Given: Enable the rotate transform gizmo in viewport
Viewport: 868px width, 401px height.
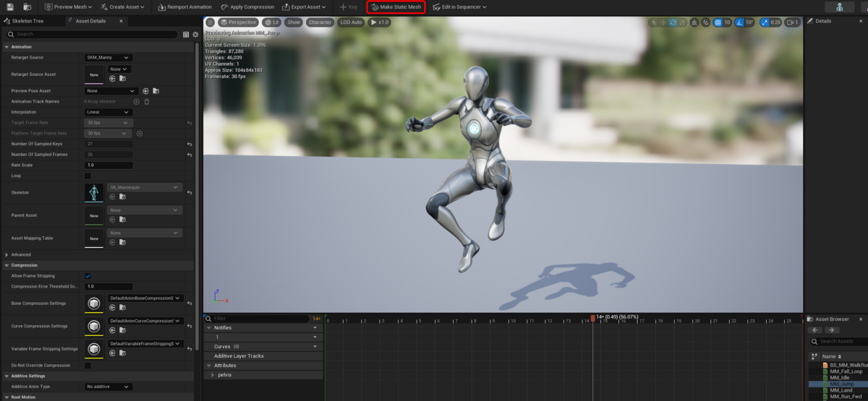Looking at the screenshot, I should pyautogui.click(x=673, y=22).
